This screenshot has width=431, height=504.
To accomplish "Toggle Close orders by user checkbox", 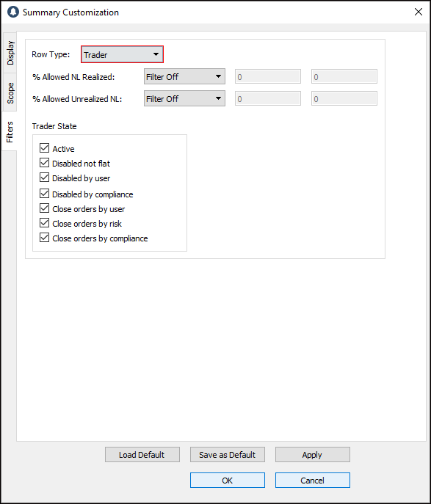I will [x=44, y=208].
